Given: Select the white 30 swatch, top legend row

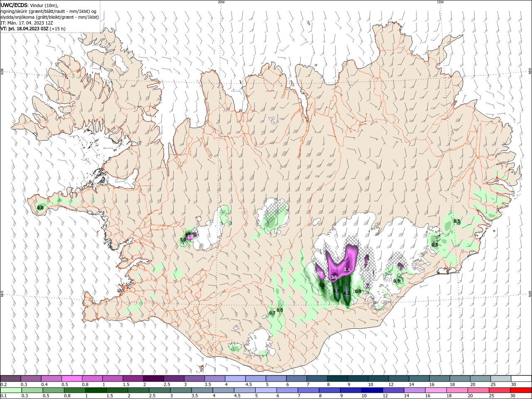Looking at the screenshot, I should click(x=522, y=379).
